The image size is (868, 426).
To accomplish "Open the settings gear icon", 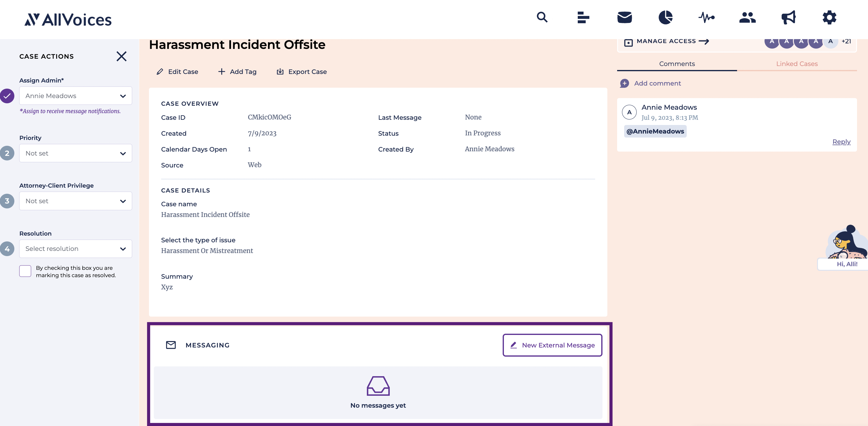I will (829, 17).
